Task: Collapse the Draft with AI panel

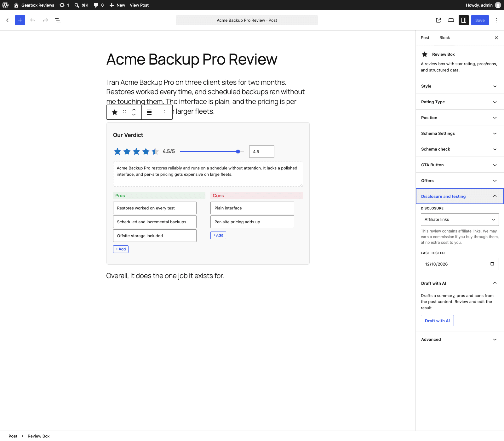Action: 460,283
